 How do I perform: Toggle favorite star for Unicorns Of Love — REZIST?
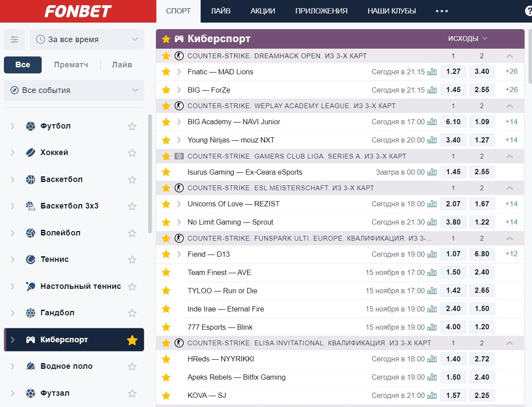[x=166, y=204]
